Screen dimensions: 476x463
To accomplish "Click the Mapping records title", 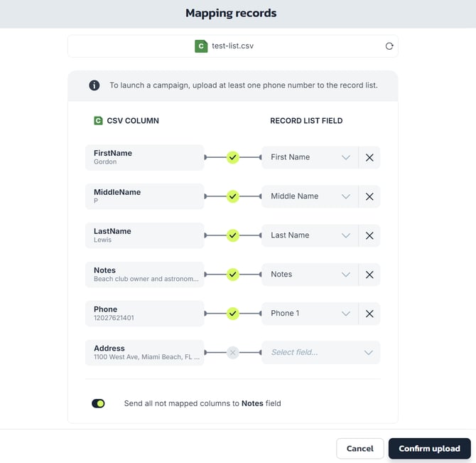I will tap(231, 13).
